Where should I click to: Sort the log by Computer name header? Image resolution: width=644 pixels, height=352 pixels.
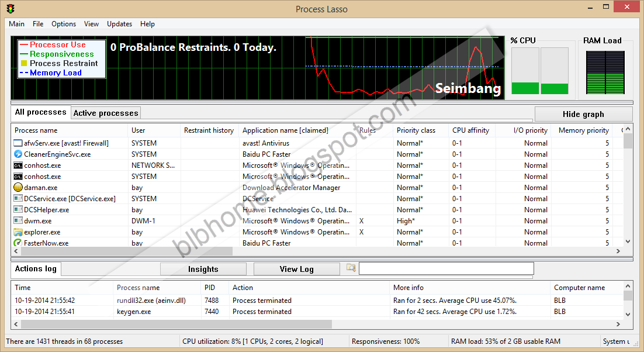(587, 288)
